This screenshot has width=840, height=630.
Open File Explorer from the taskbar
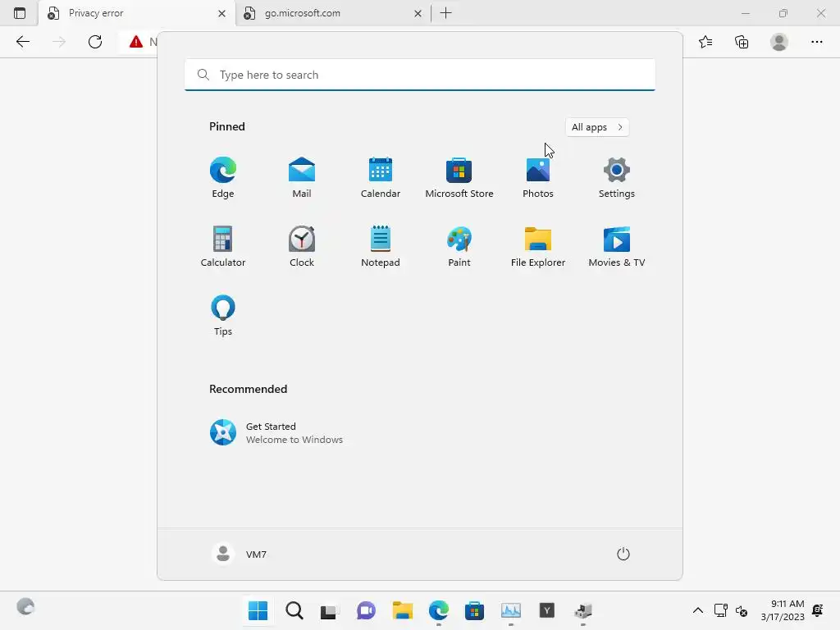402,610
